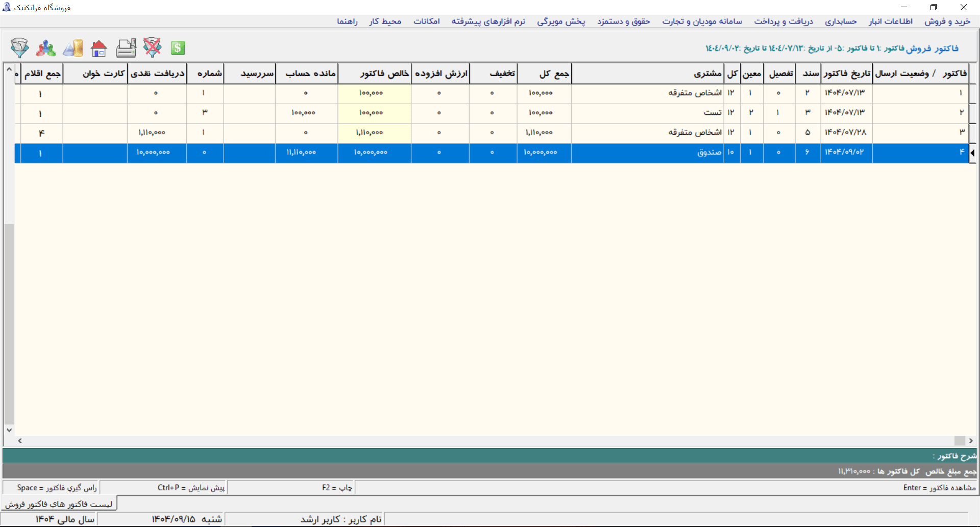Click the horizontal scrollbar left arrow
980x527 pixels.
[20, 441]
